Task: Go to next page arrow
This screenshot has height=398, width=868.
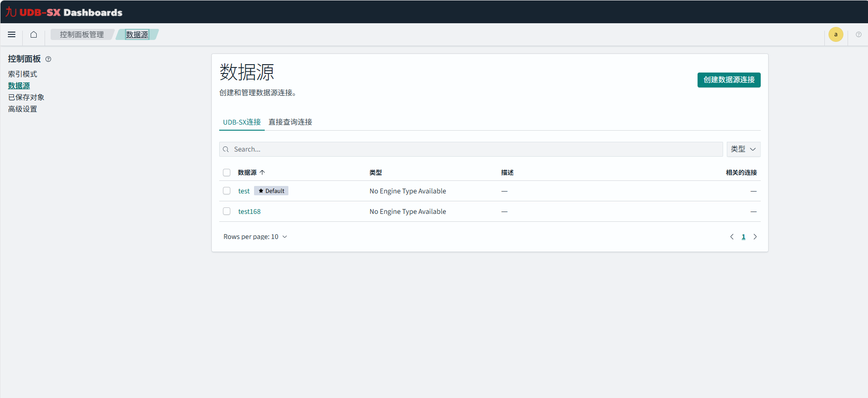Action: click(755, 237)
